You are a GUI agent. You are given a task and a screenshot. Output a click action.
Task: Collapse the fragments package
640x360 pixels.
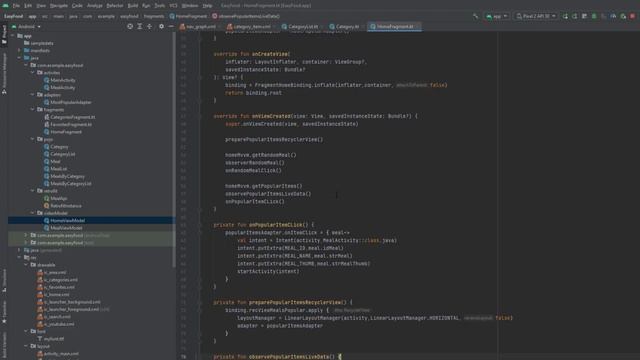tap(33, 109)
